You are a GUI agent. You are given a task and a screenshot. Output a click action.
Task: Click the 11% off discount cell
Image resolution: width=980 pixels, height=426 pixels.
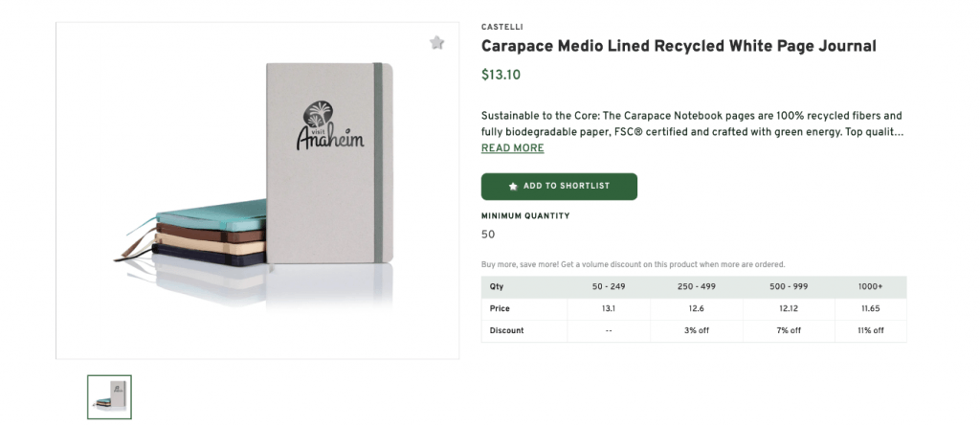870,331
